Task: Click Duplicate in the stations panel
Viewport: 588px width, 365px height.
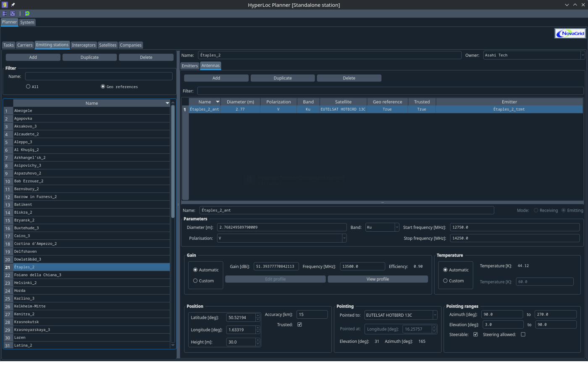Action: tap(89, 57)
